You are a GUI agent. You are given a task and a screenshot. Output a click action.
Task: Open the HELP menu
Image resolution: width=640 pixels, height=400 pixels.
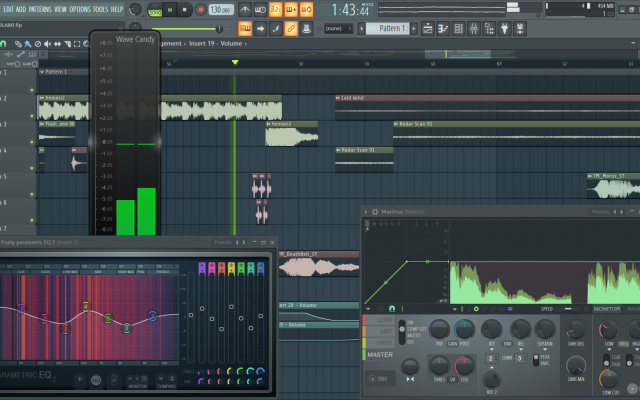[117, 9]
